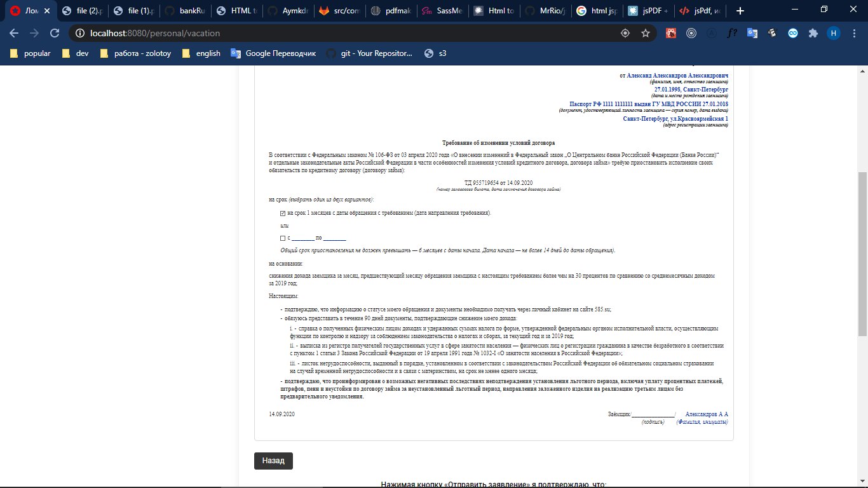The height and width of the screenshot is (488, 868).
Task: Click the 'на основании:' line
Action: [x=286, y=264]
